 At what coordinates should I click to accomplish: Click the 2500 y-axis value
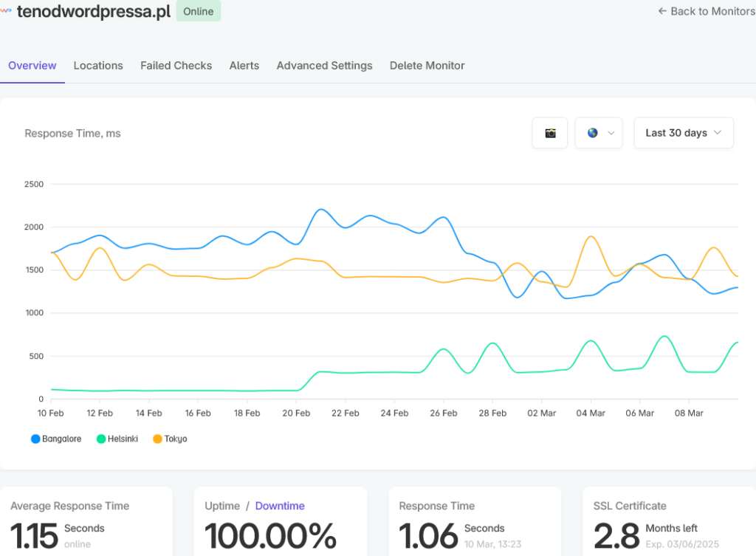click(34, 184)
